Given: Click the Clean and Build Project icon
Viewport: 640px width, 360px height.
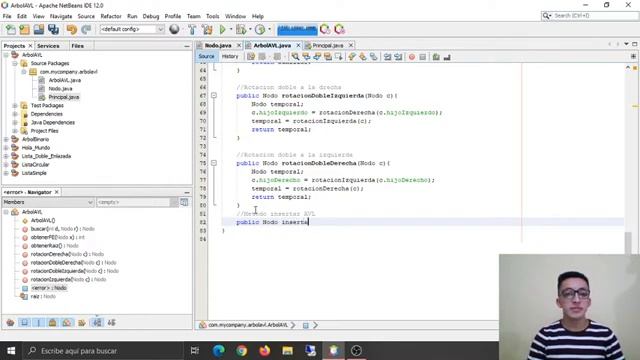Looking at the screenshot, I should [x=207, y=29].
